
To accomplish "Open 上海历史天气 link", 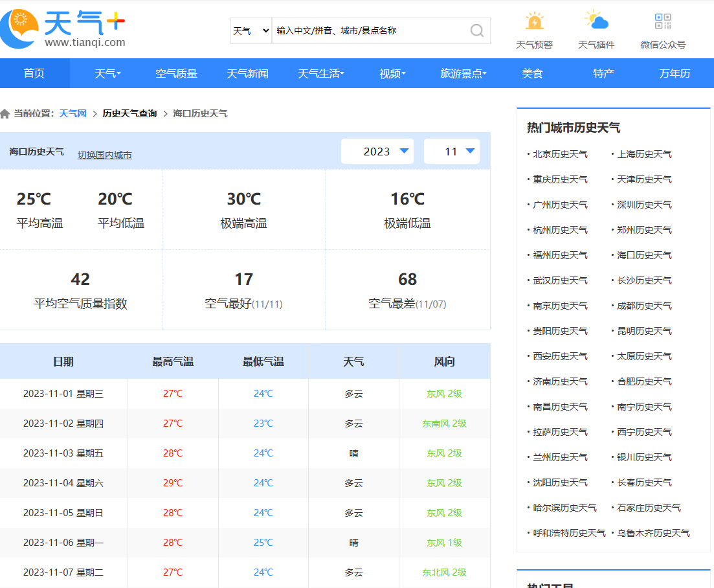I will coord(644,154).
